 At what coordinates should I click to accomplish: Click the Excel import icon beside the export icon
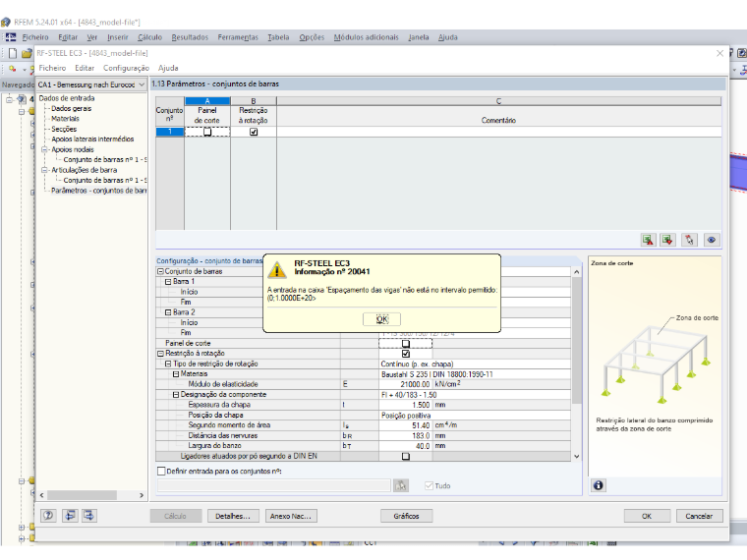[667, 240]
